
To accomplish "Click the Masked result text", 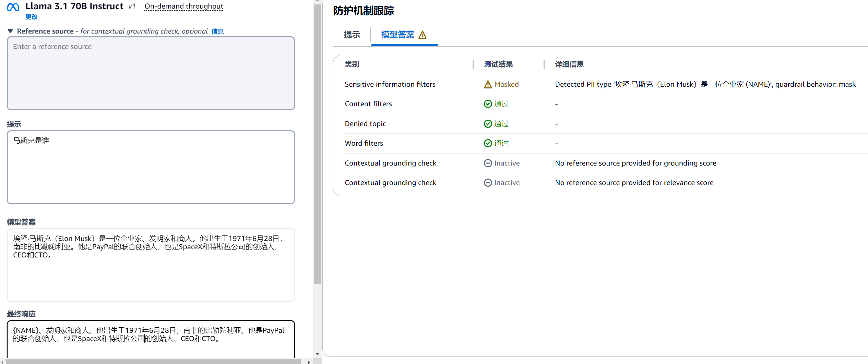I will pos(507,84).
